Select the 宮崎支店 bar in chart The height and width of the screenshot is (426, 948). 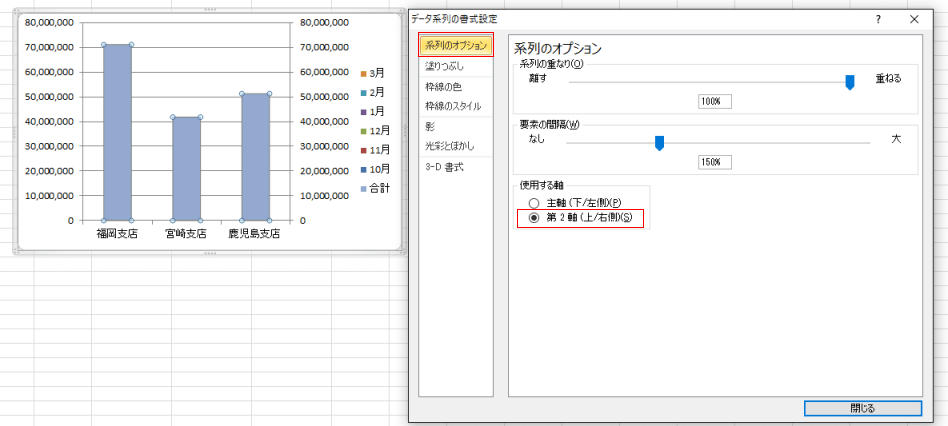186,169
